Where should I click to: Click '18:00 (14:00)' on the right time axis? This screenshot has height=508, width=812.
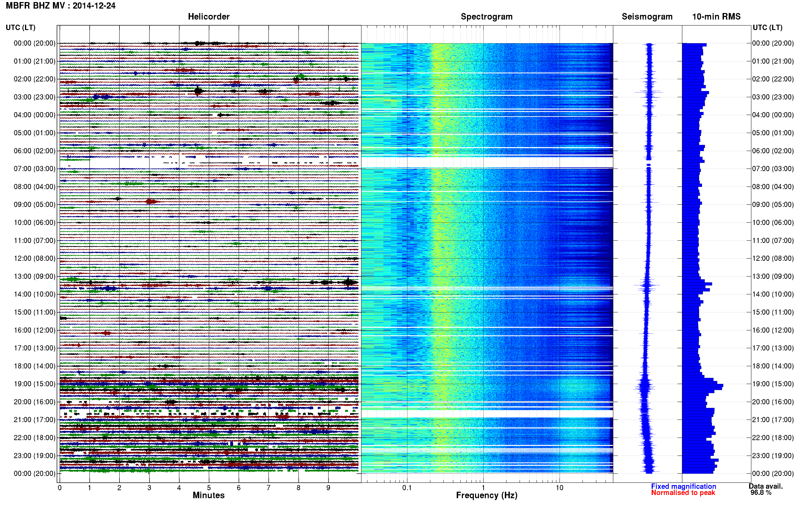click(x=773, y=366)
